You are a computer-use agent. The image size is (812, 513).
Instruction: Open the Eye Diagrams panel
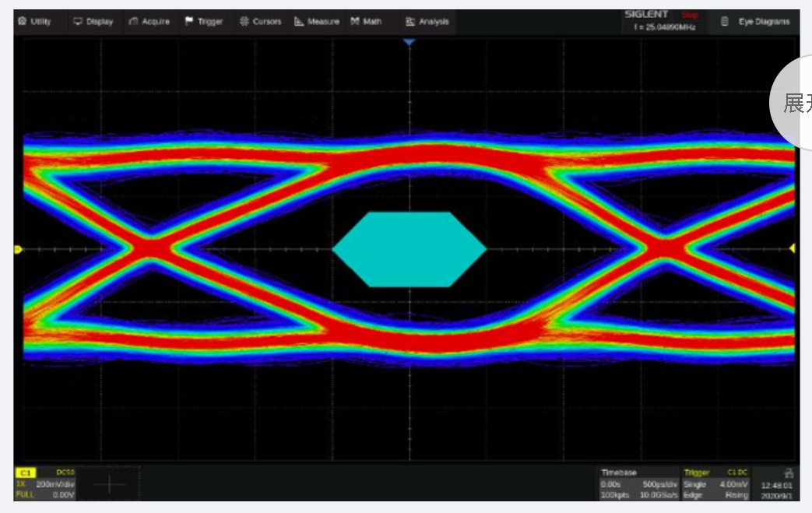pos(756,21)
